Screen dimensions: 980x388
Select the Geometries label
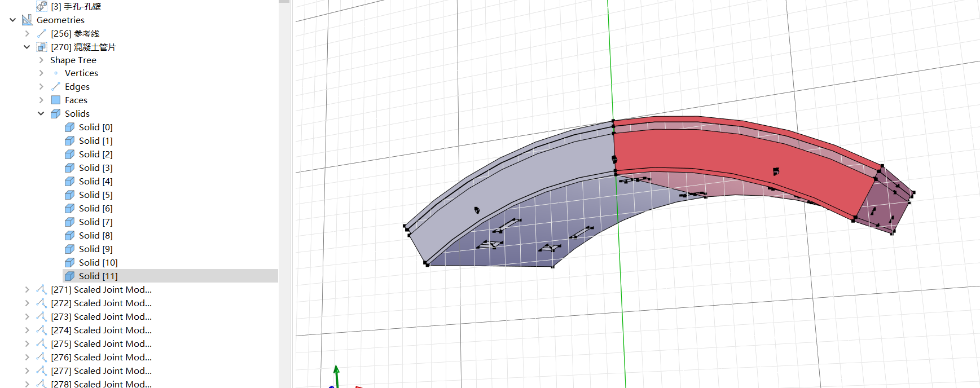(60, 20)
